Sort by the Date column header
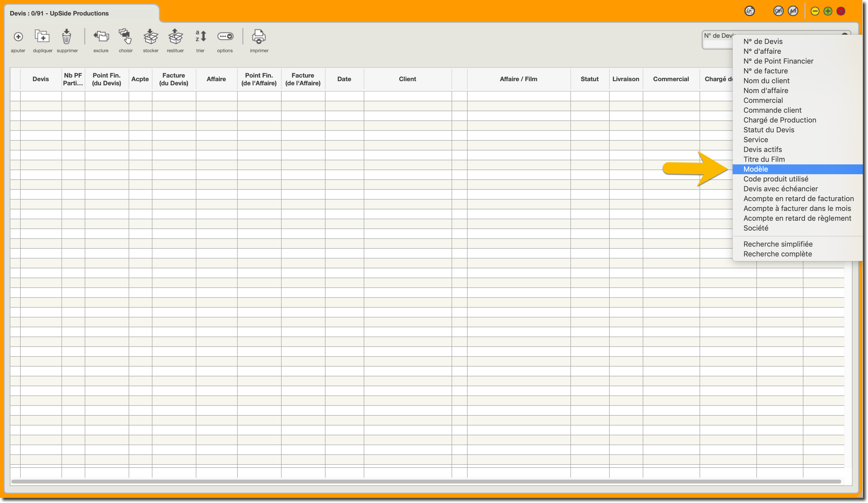The height and width of the screenshot is (503, 868). pos(344,79)
